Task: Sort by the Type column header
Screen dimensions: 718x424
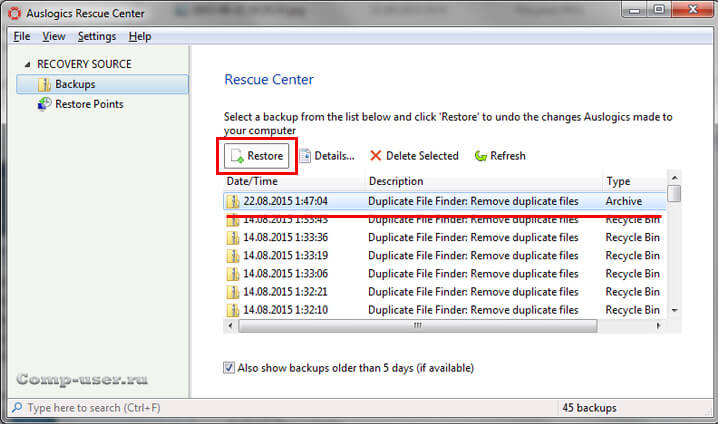Action: (x=636, y=181)
